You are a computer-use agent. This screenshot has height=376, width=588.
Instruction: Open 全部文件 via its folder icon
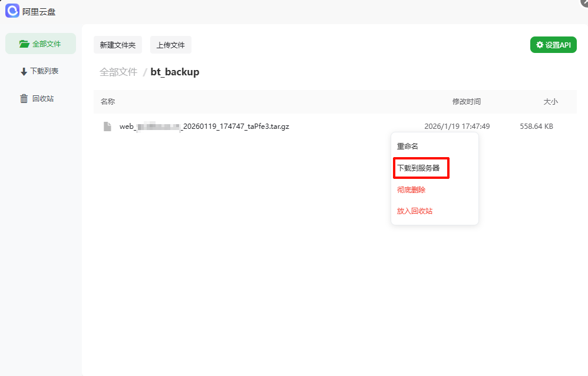[x=24, y=44]
